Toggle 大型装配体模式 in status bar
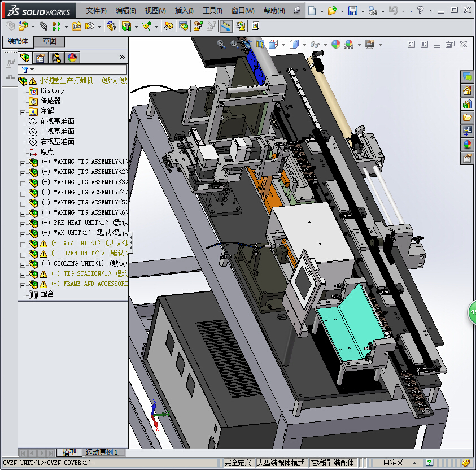The image size is (476, 470). [281, 463]
